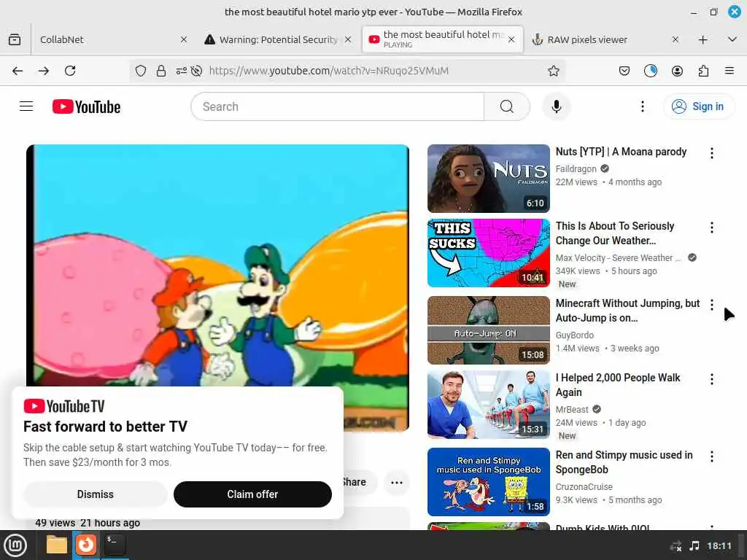Open site permissions icon in address bar
Image resolution: width=747 pixels, height=560 pixels.
pos(181,71)
